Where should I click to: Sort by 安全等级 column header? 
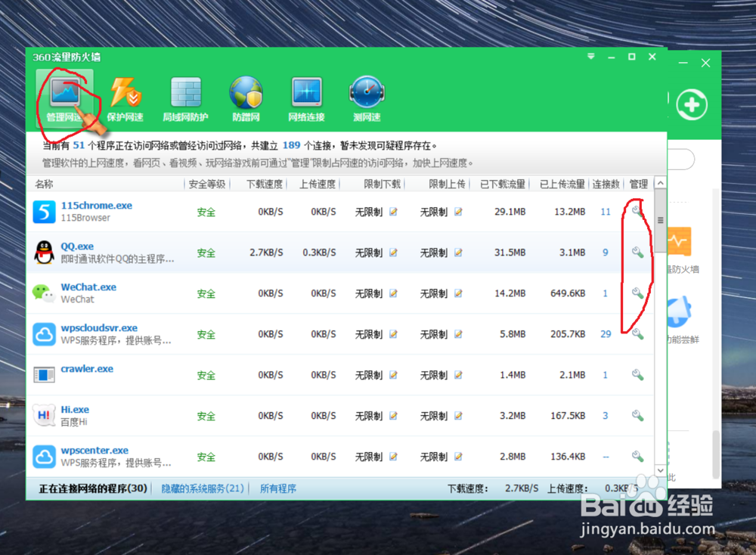point(207,184)
